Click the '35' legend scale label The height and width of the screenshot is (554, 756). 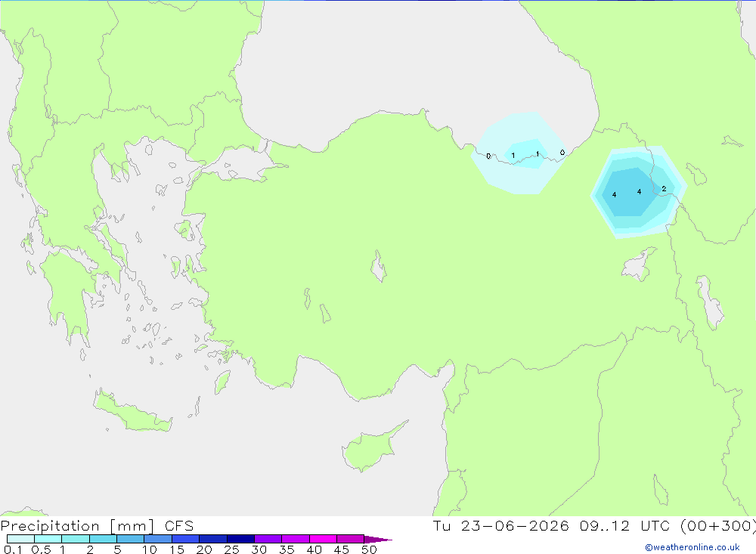click(287, 549)
